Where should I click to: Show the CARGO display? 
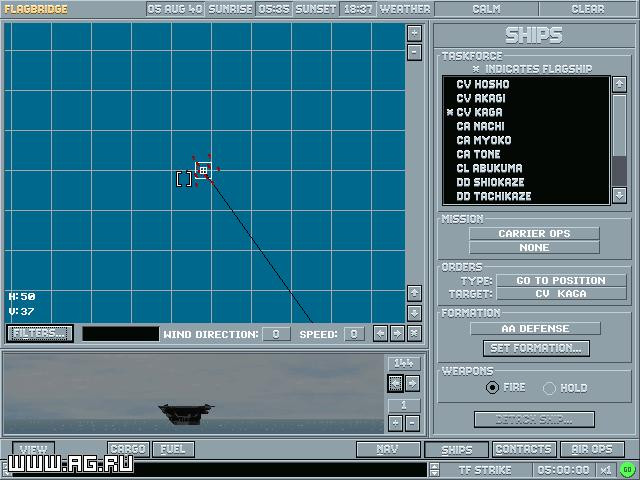click(128, 449)
